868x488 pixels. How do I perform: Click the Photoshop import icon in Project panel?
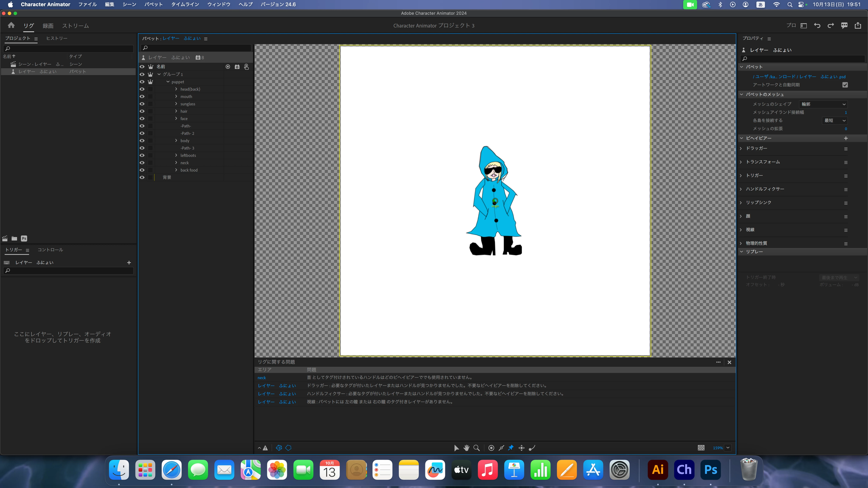[x=24, y=238]
